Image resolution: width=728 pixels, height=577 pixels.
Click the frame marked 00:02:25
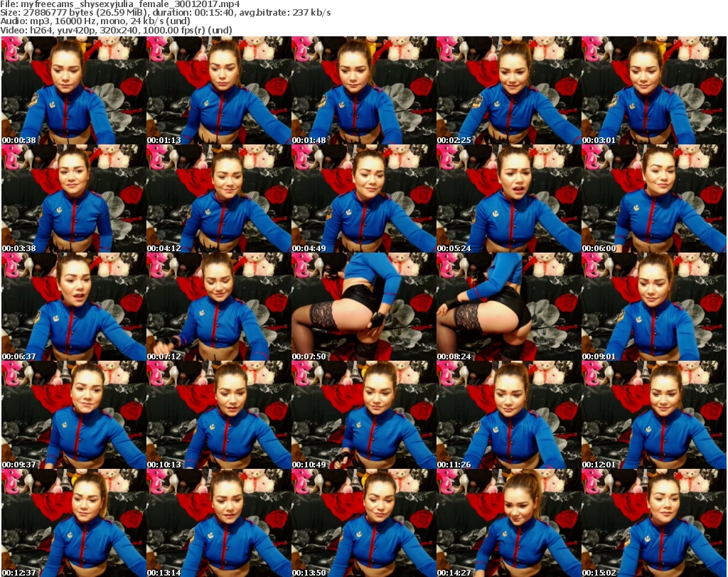[x=509, y=90]
